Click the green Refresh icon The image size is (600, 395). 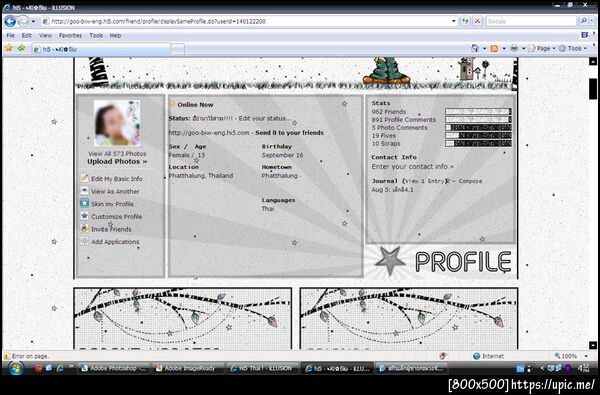click(x=465, y=21)
